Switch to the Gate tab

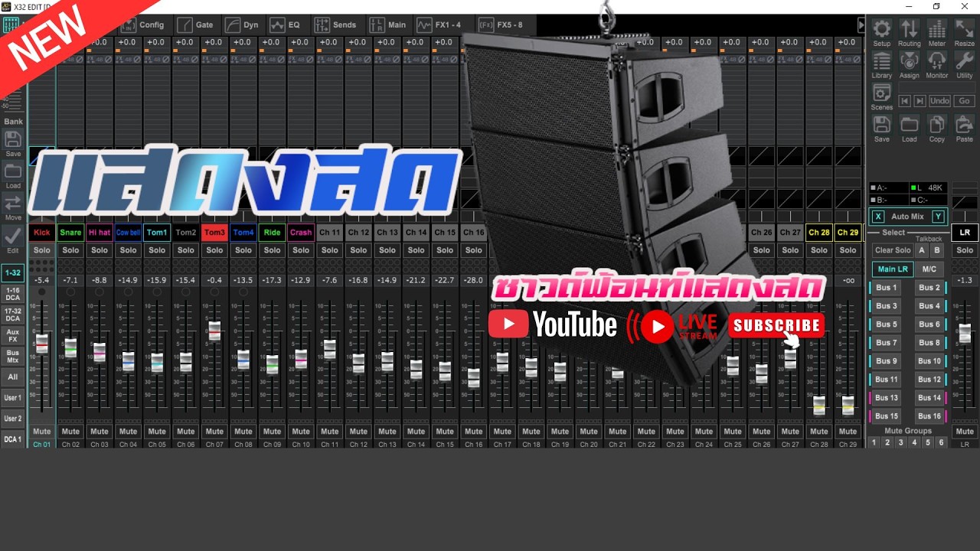click(196, 24)
